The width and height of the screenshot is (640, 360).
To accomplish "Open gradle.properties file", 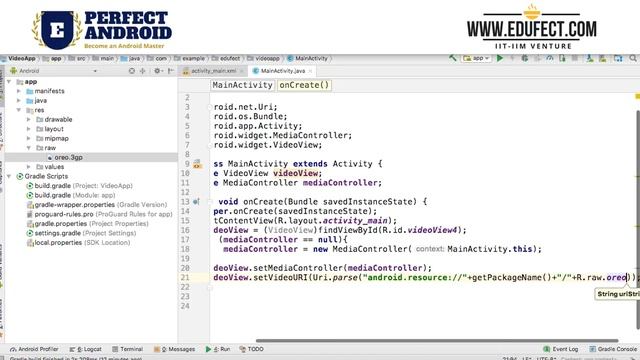I will (87, 224).
